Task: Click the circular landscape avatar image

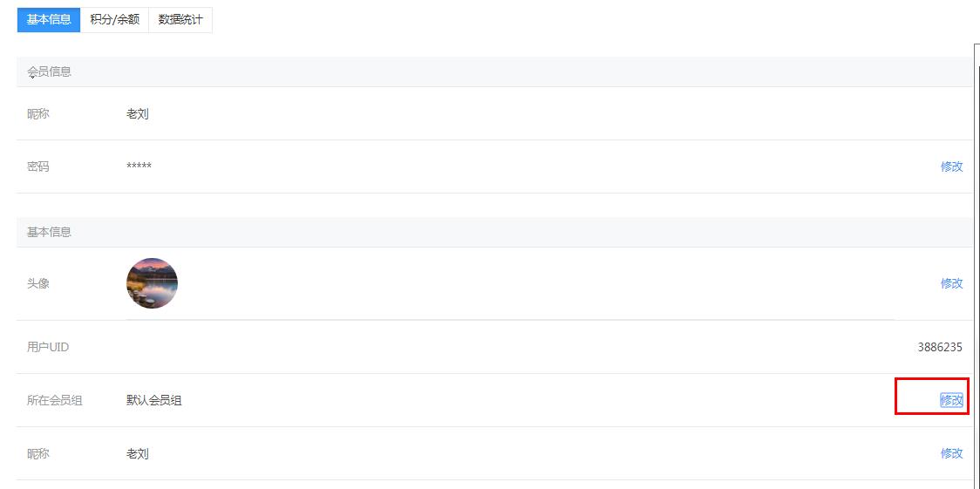Action: coord(152,283)
